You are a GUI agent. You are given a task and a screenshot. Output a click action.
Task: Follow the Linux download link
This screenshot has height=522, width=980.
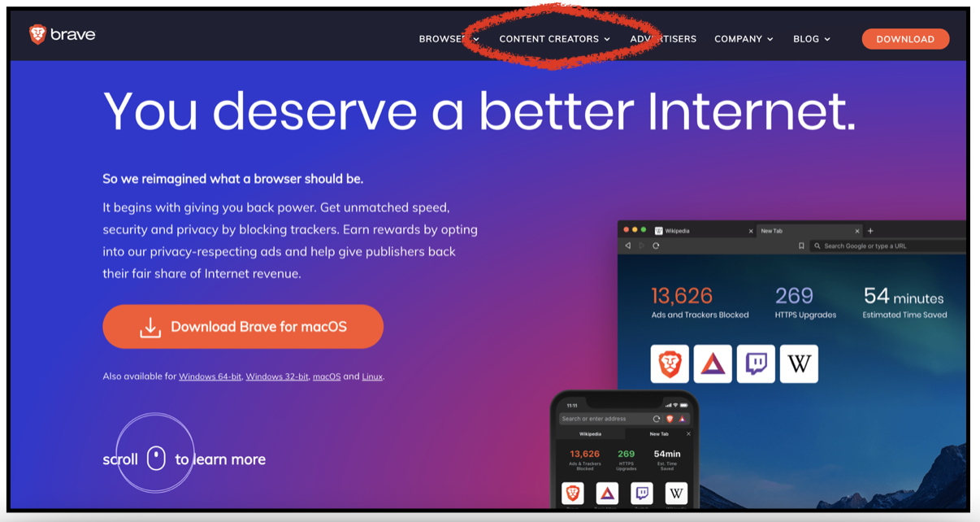(372, 376)
